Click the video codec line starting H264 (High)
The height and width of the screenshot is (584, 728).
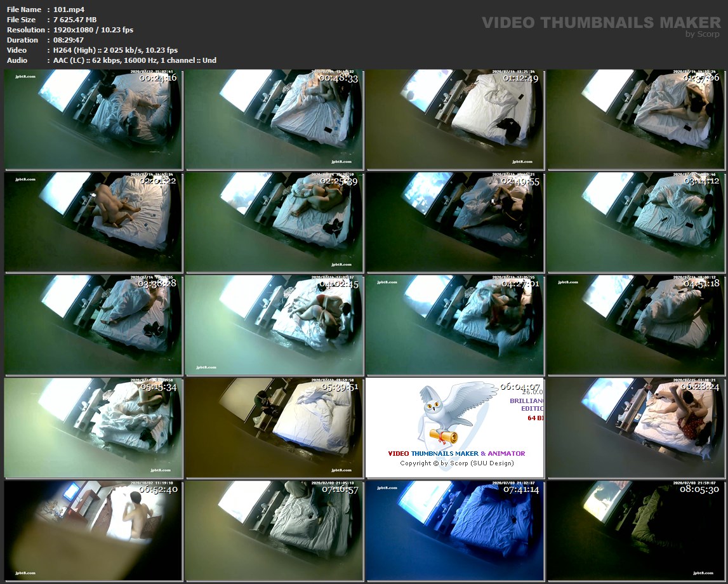click(x=115, y=50)
